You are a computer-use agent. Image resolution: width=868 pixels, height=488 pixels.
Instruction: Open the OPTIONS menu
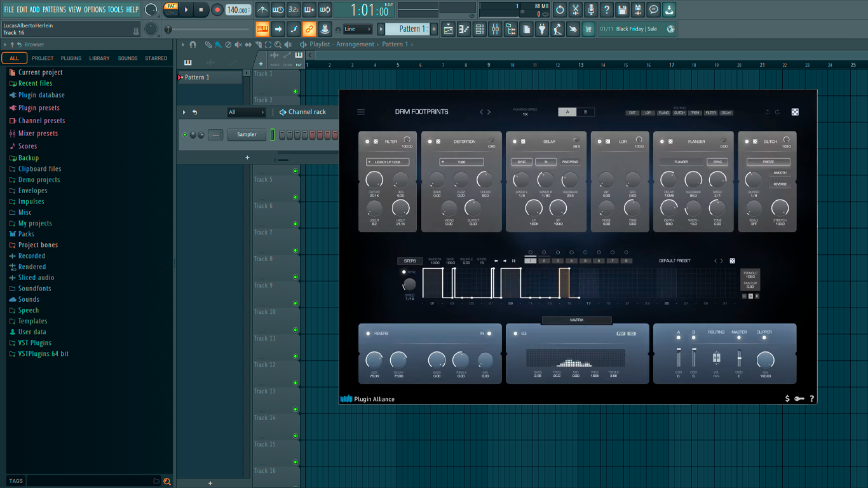pyautogui.click(x=95, y=10)
